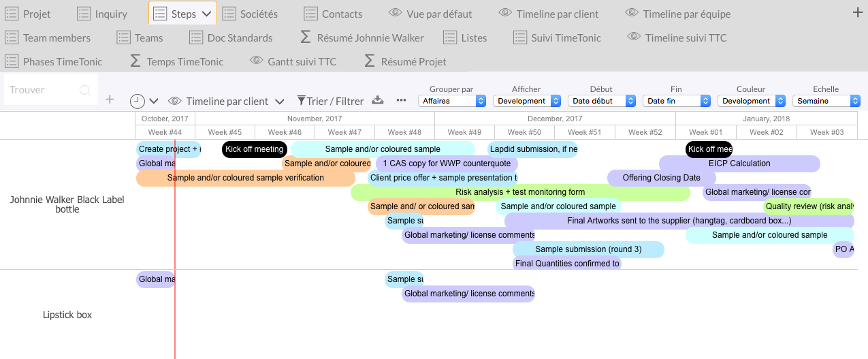
Task: Open dropdown arrow next to clock icon
Action: (x=154, y=101)
